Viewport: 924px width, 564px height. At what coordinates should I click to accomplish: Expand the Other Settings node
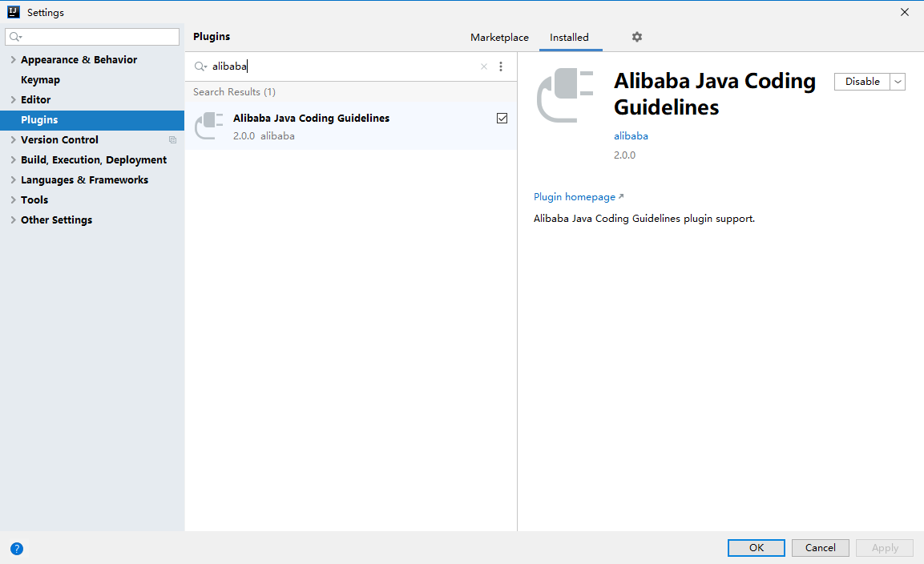(x=13, y=220)
